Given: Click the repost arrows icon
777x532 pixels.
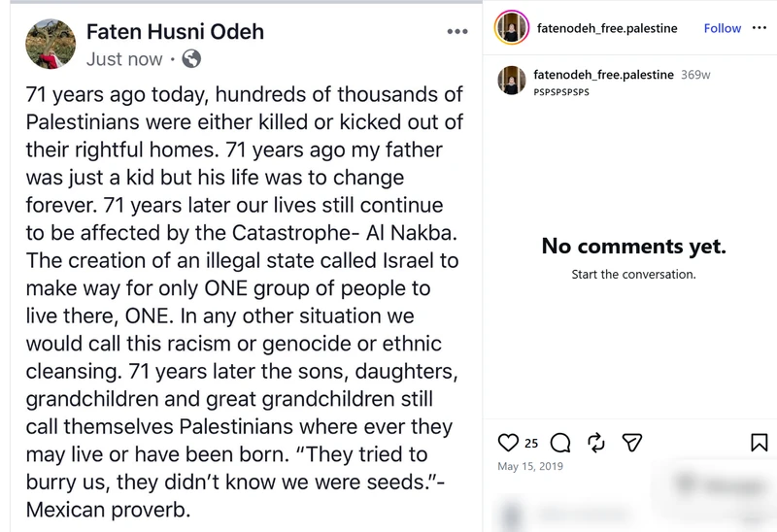Looking at the screenshot, I should (596, 443).
